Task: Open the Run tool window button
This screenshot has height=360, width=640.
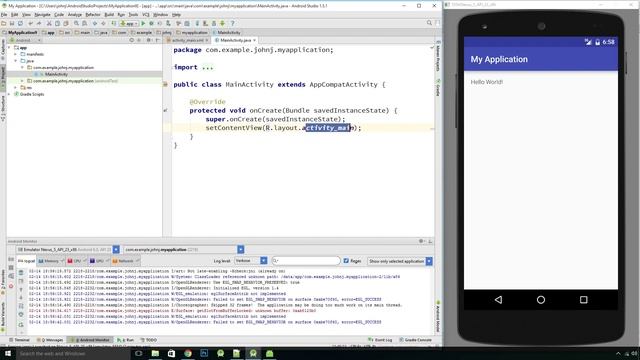Action: coord(126,340)
